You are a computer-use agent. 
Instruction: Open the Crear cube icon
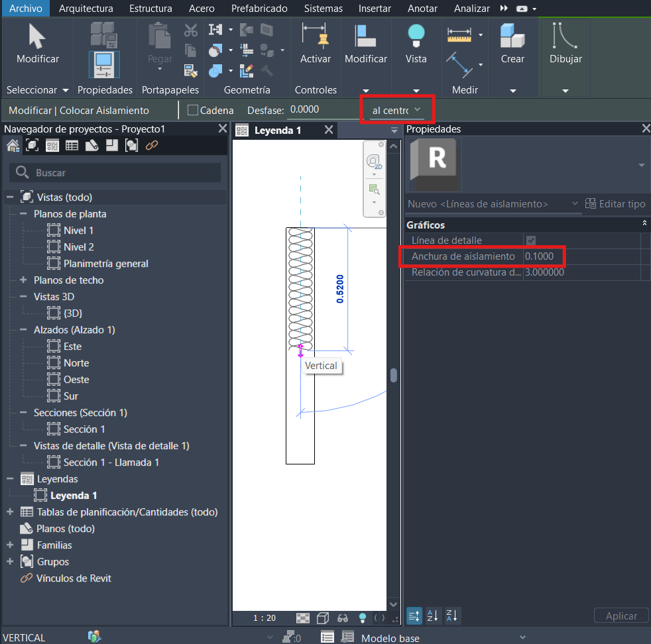click(x=512, y=36)
